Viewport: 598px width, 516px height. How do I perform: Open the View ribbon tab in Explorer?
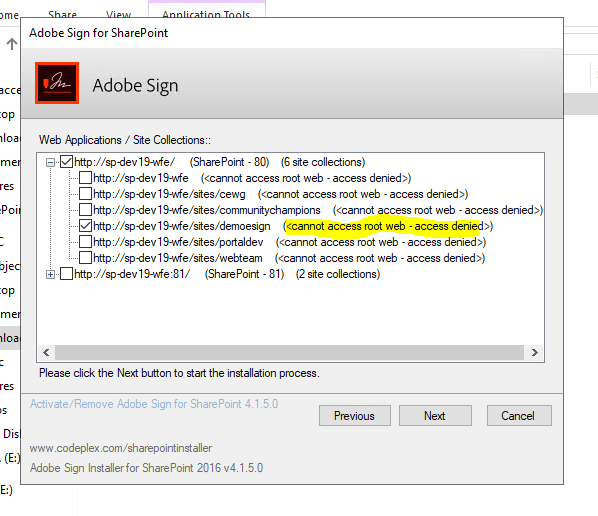pyautogui.click(x=119, y=14)
